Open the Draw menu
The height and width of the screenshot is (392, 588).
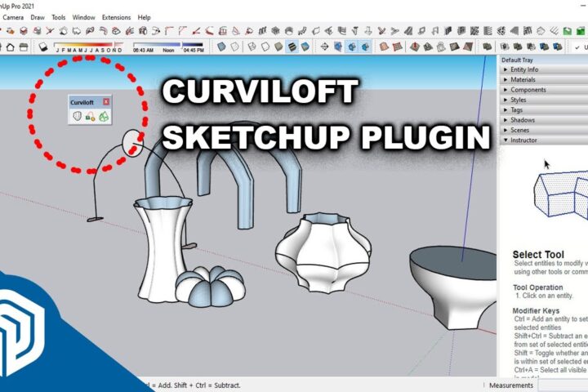[x=38, y=17]
